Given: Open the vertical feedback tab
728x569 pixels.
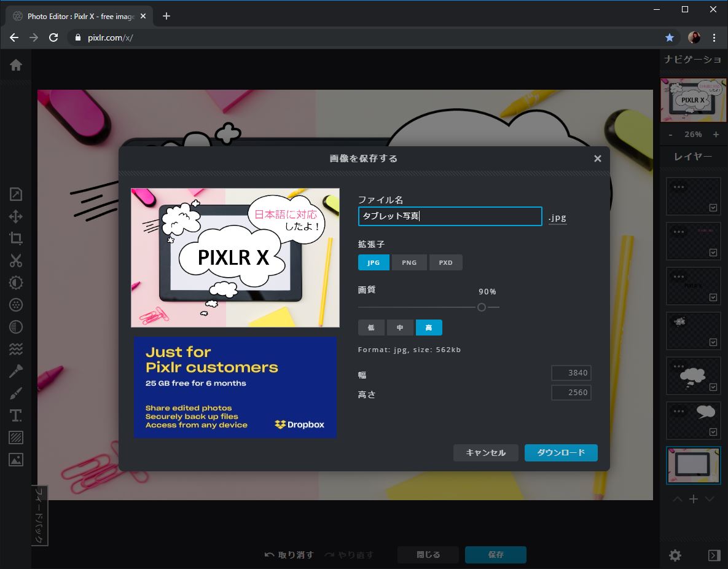Looking at the screenshot, I should coord(39,515).
